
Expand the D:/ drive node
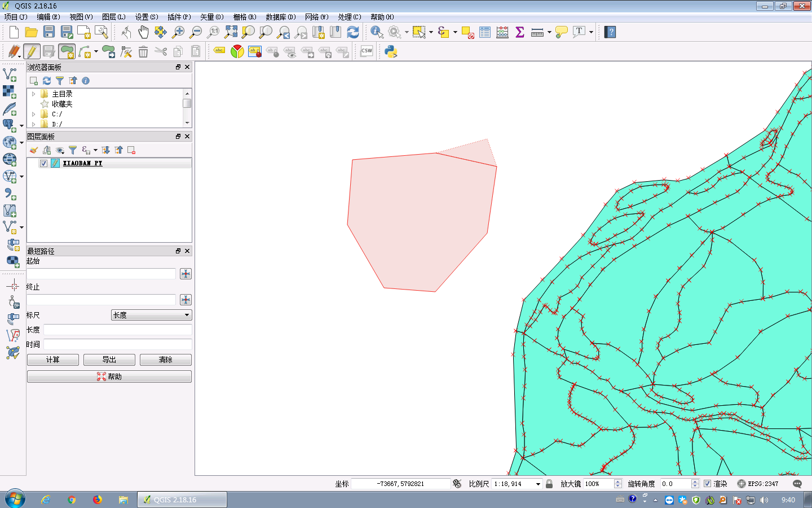coord(34,124)
